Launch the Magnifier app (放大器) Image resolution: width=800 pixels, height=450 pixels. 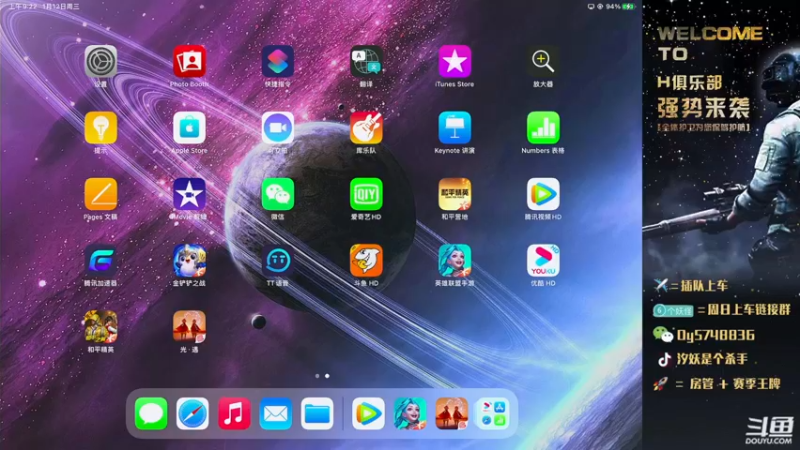tap(543, 62)
